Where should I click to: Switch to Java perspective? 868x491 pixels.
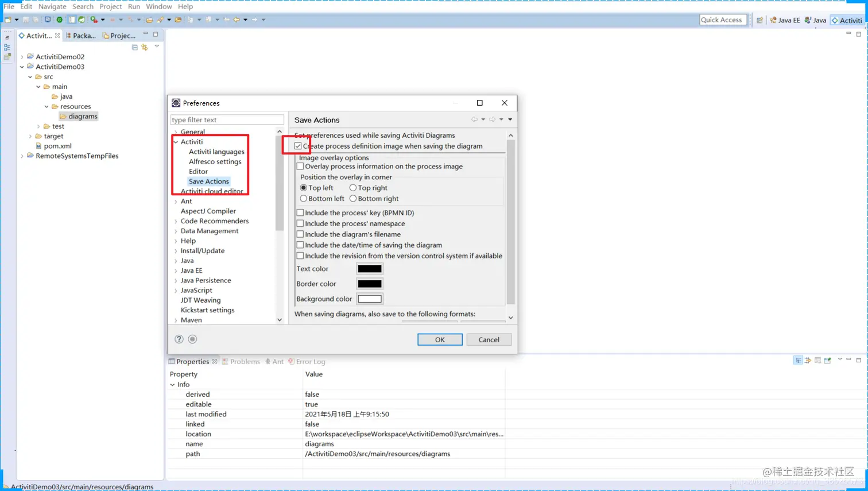[x=815, y=20]
